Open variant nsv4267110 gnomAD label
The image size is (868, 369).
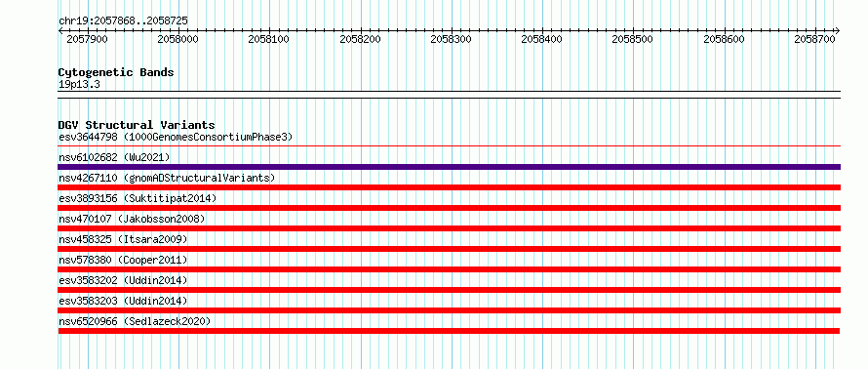pyautogui.click(x=167, y=178)
